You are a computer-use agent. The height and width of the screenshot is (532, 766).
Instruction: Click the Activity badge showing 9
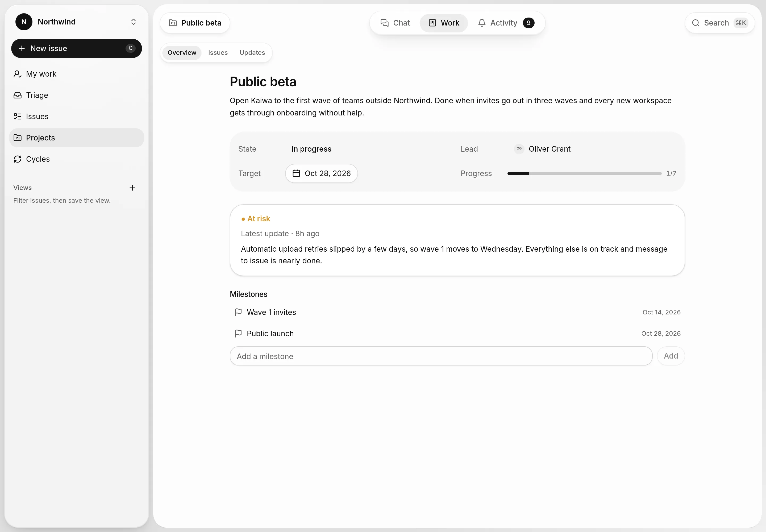pos(528,23)
